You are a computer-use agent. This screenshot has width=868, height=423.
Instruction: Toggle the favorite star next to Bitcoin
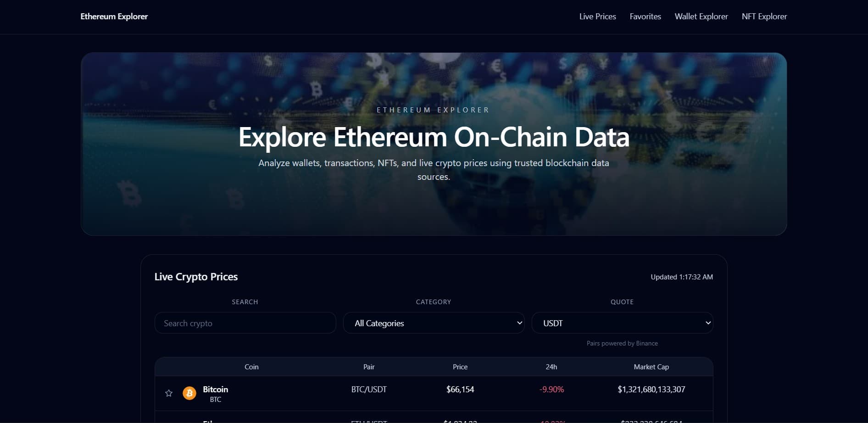pos(169,393)
